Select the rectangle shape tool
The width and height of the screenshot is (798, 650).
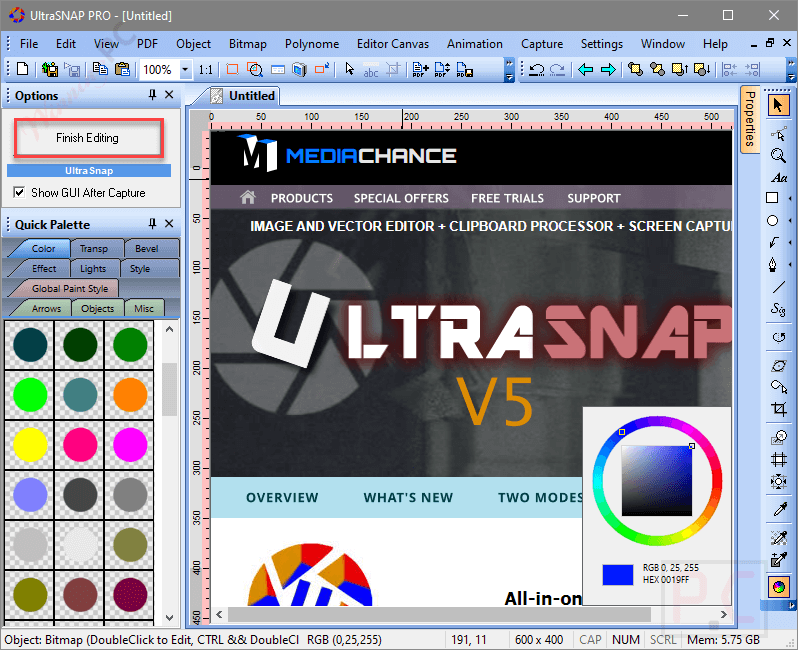click(773, 197)
